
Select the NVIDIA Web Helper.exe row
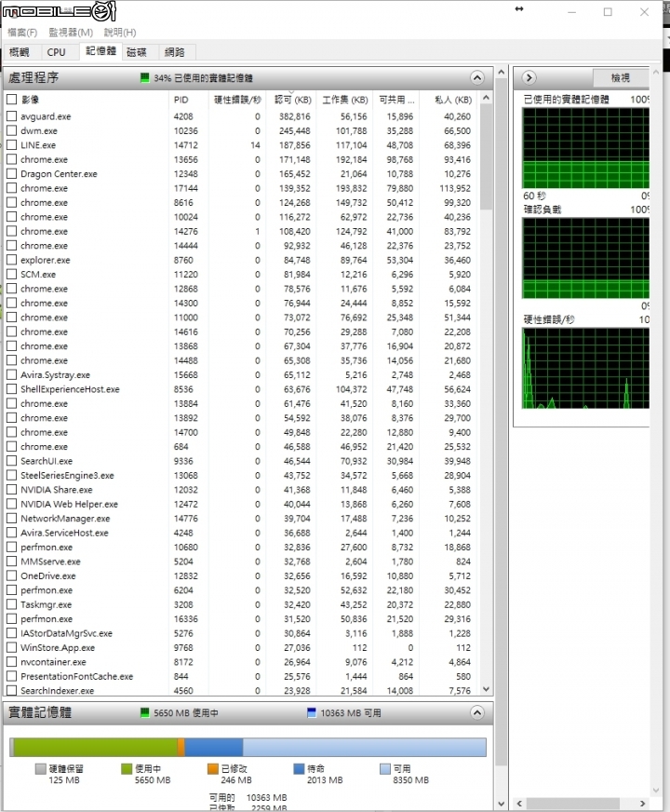tap(241, 504)
